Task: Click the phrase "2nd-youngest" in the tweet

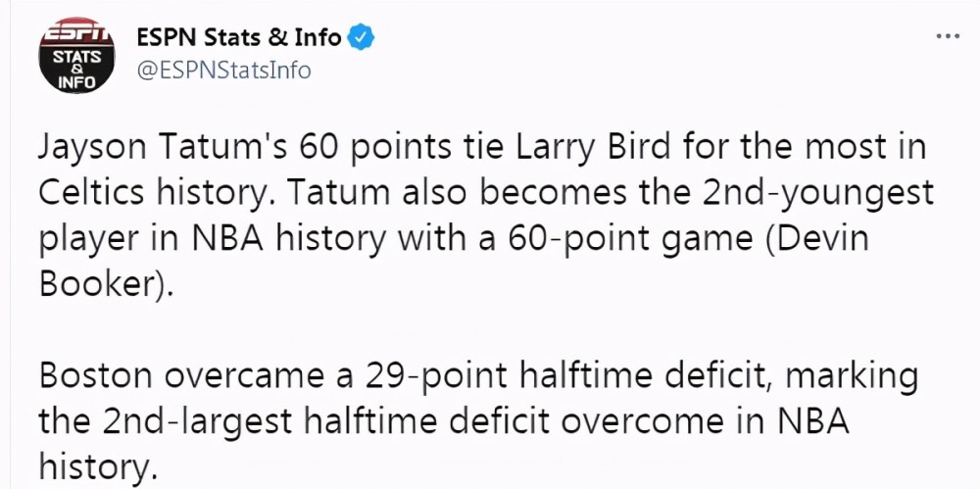Action: coord(819,194)
